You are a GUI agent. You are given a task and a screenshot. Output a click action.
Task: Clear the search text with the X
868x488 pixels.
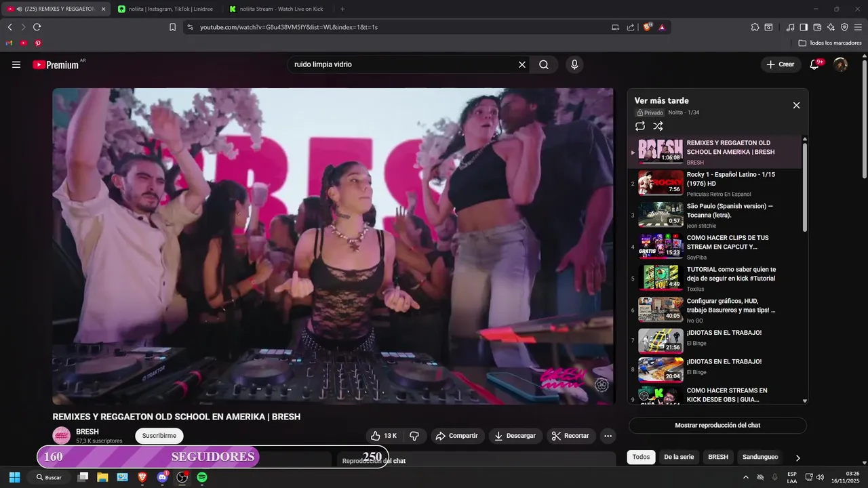522,64
